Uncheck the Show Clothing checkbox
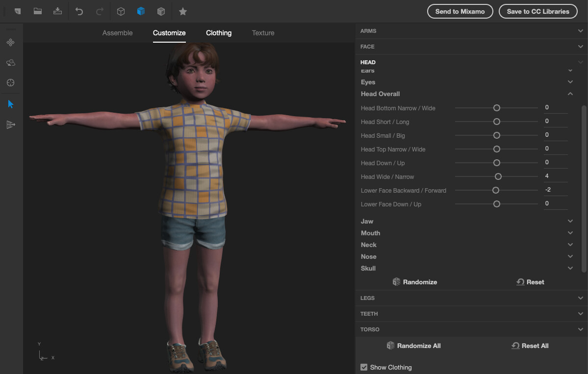The height and width of the screenshot is (374, 588). (x=364, y=367)
